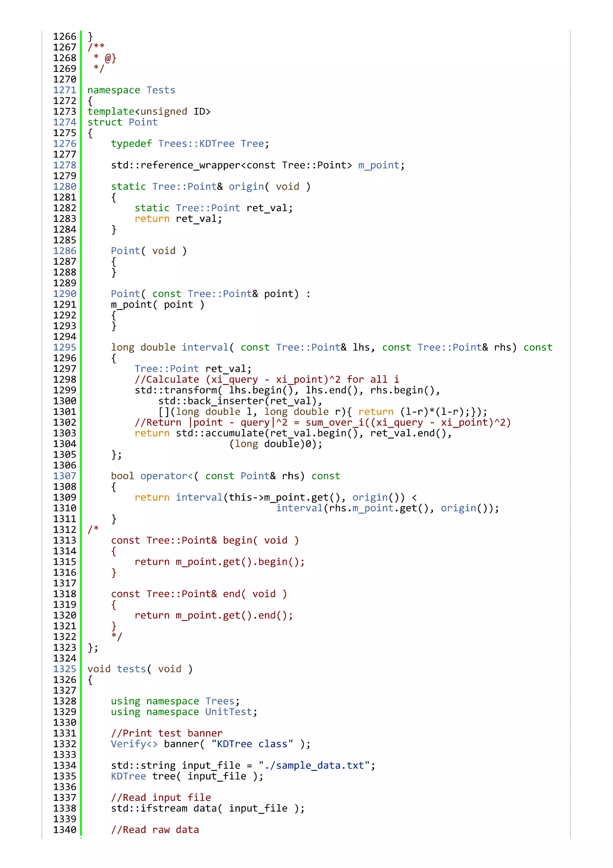Select the comment '//Calculate (xi_query - xi_point)^2 for all i'

(x=267, y=379)
